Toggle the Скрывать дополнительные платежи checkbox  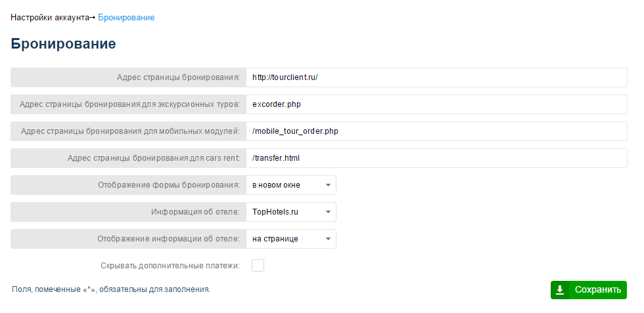point(258,265)
